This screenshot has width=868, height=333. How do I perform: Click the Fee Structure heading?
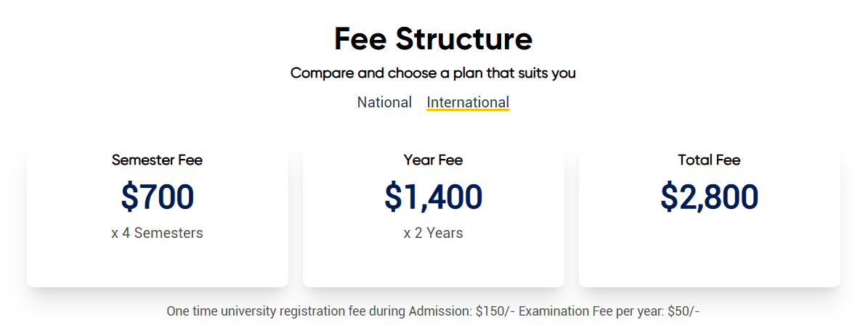433,39
